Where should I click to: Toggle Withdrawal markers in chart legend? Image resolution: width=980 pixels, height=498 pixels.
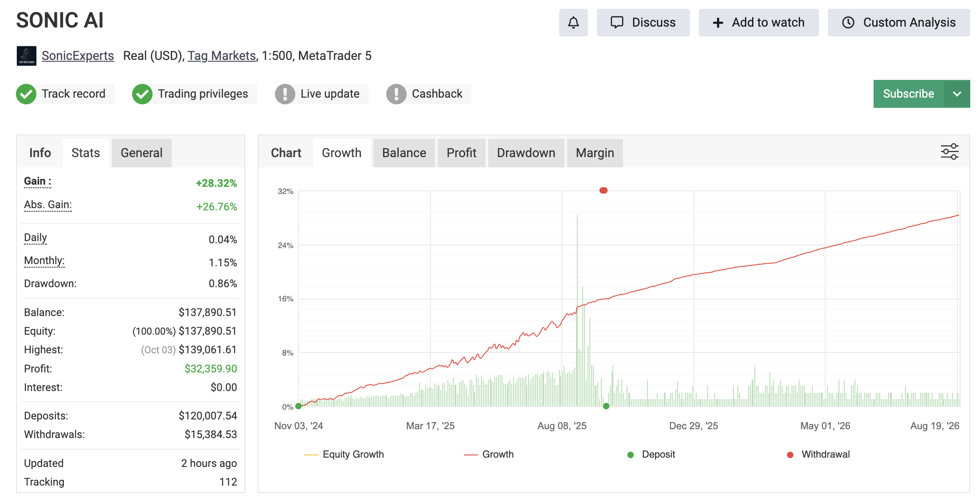[x=818, y=455]
